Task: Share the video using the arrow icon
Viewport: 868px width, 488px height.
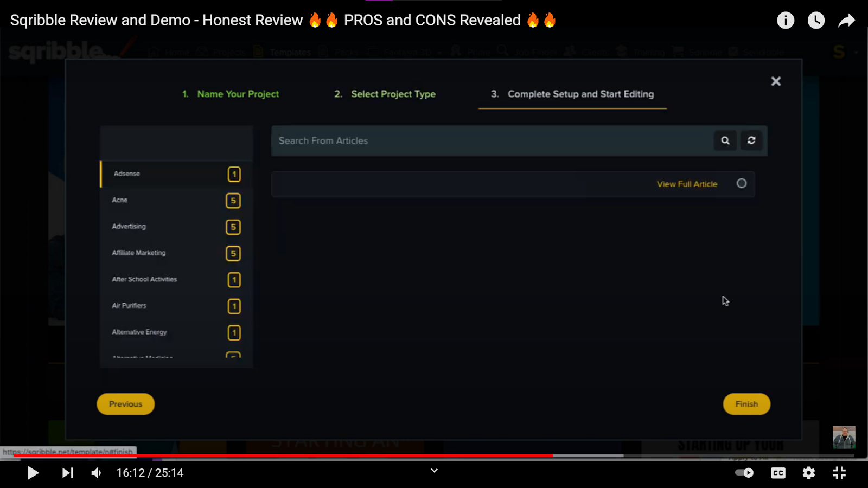Action: pos(846,21)
